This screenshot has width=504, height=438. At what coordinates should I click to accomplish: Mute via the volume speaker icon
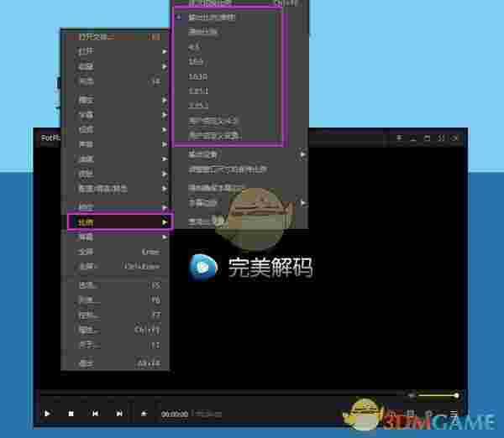click(410, 395)
